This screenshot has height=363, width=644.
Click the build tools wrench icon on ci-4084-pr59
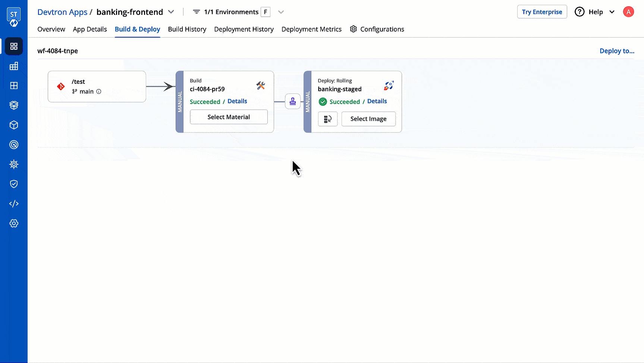click(261, 85)
